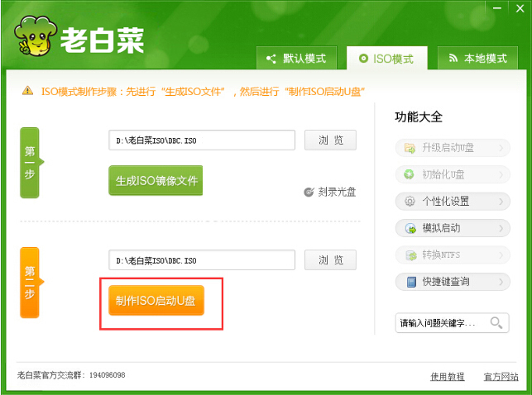The image size is (532, 395).
Task: Expand the 初始化U盘 chevron
Action: pos(501,175)
